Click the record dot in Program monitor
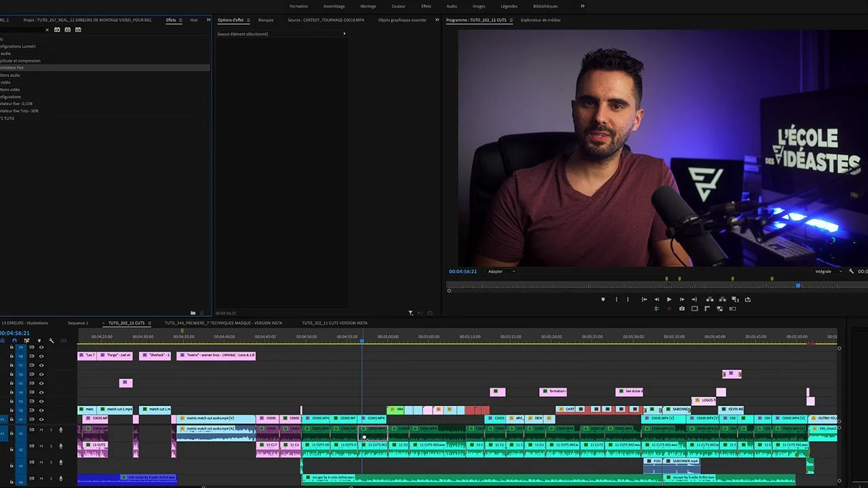The height and width of the screenshot is (488, 868). (669, 309)
